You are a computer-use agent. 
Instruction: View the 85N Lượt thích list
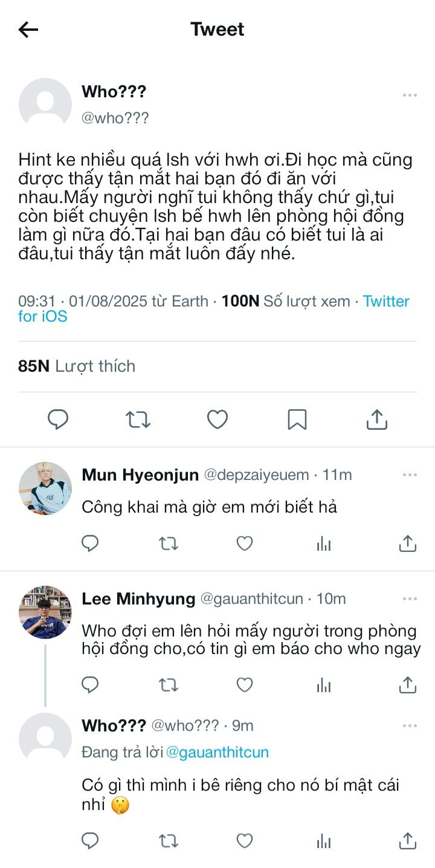pos(77,366)
